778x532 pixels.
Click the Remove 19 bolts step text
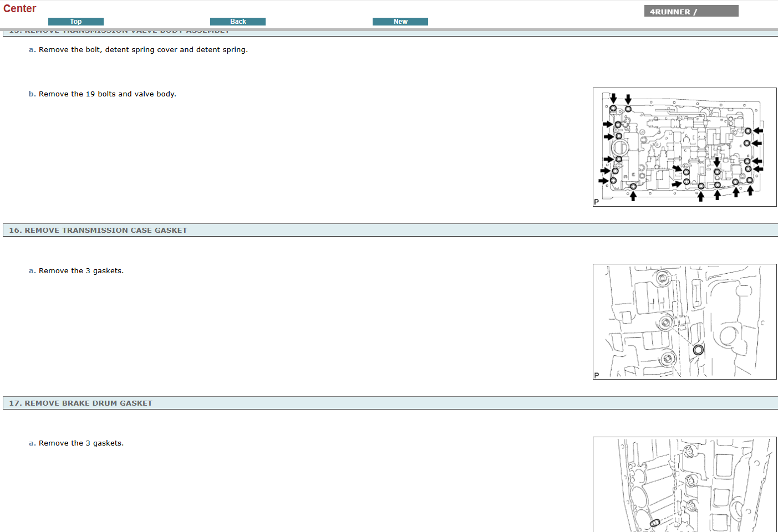coord(107,94)
